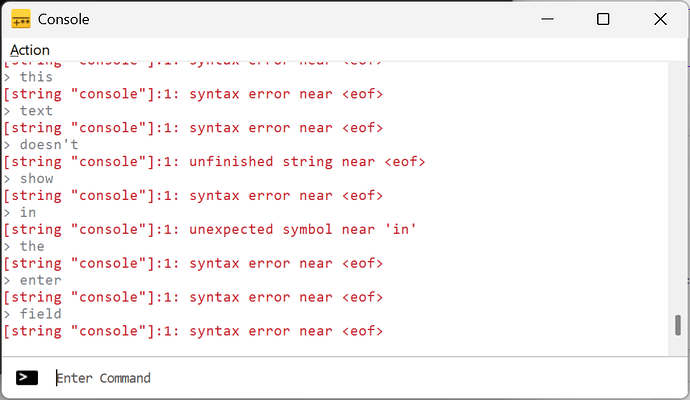Close the Console window

tap(660, 19)
